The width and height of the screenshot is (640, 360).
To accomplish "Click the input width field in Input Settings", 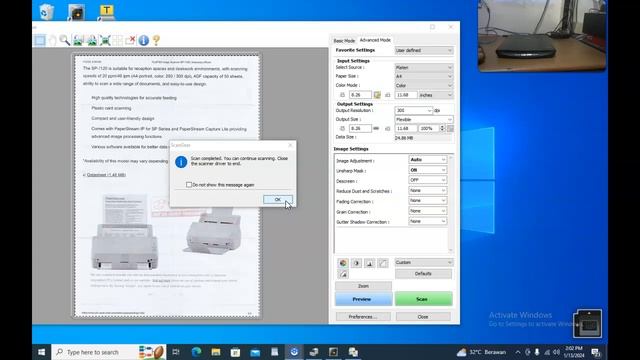I will [360, 95].
